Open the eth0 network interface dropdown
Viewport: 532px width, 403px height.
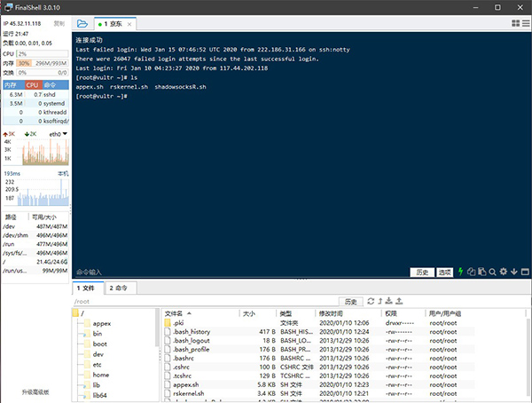(57, 134)
